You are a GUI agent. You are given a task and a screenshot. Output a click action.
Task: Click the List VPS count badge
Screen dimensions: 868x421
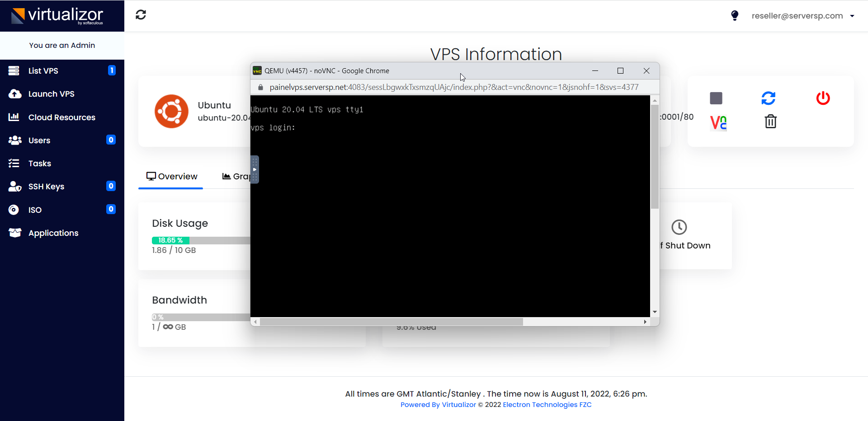(112, 70)
